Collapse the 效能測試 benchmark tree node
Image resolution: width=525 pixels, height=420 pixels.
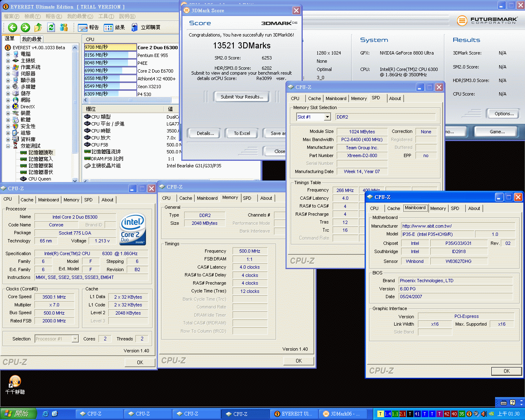coord(8,146)
